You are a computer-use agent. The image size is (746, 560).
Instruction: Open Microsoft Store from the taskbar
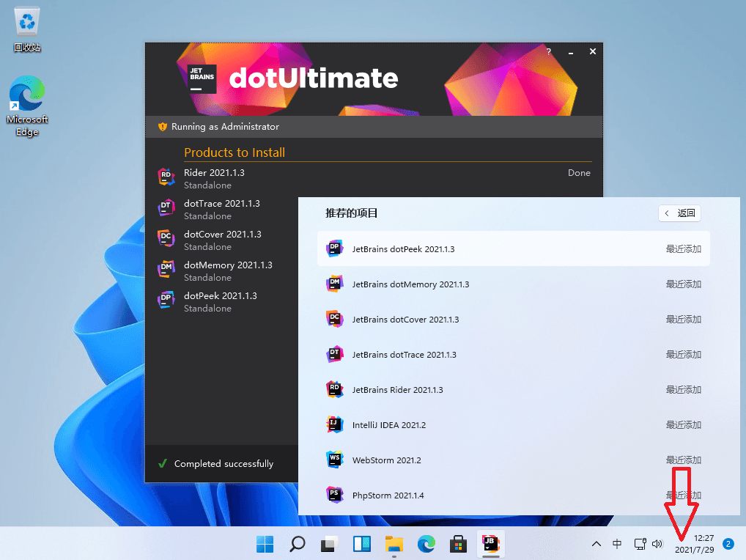click(458, 544)
